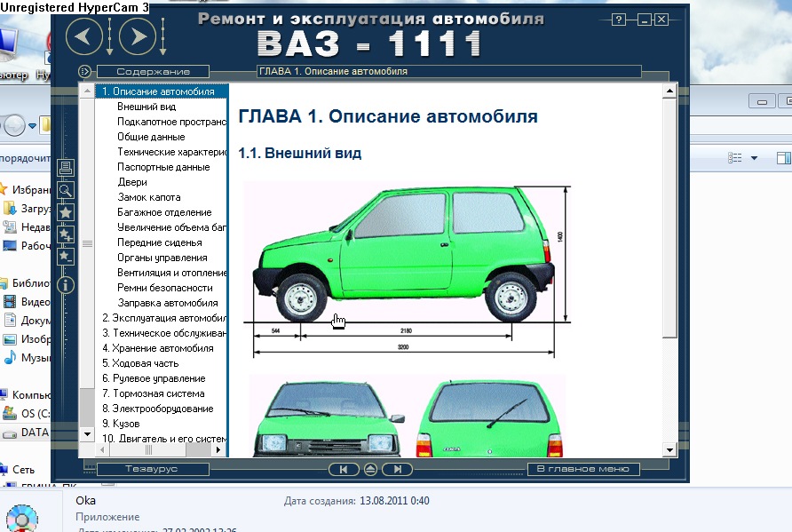The height and width of the screenshot is (532, 792).
Task: Open Паспортные данные section
Action: tap(163, 167)
